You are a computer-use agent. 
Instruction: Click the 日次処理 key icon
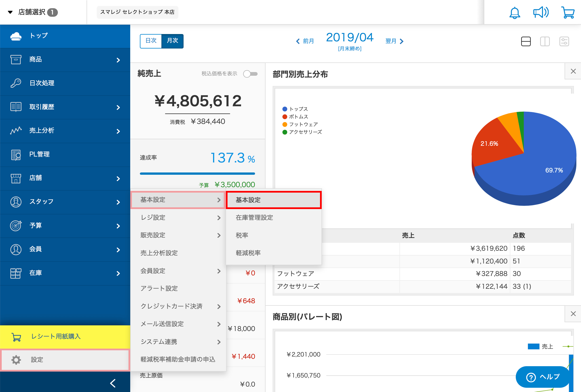(x=16, y=83)
